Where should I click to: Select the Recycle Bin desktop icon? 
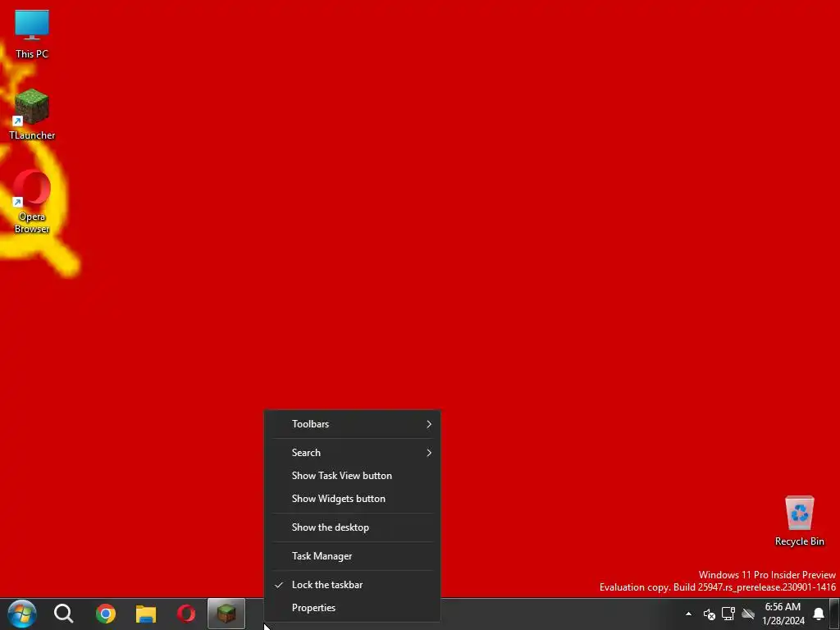tap(799, 521)
